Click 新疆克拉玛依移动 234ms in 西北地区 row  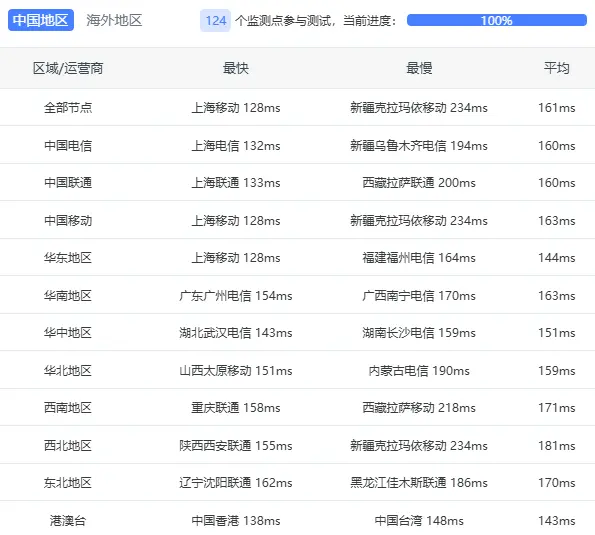(x=419, y=445)
